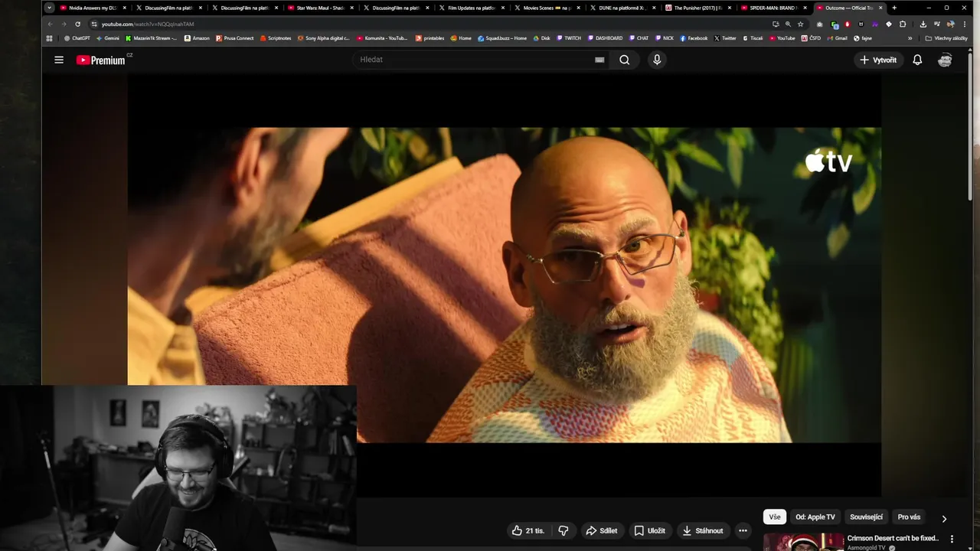
Task: Click the page's vertical scrollbar thumb
Action: tap(971, 126)
